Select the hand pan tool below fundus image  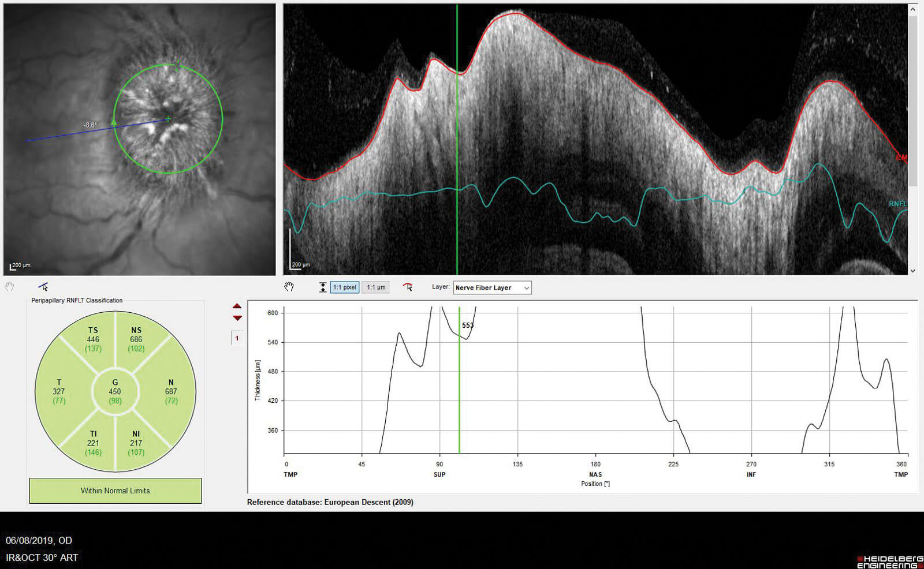click(9, 287)
